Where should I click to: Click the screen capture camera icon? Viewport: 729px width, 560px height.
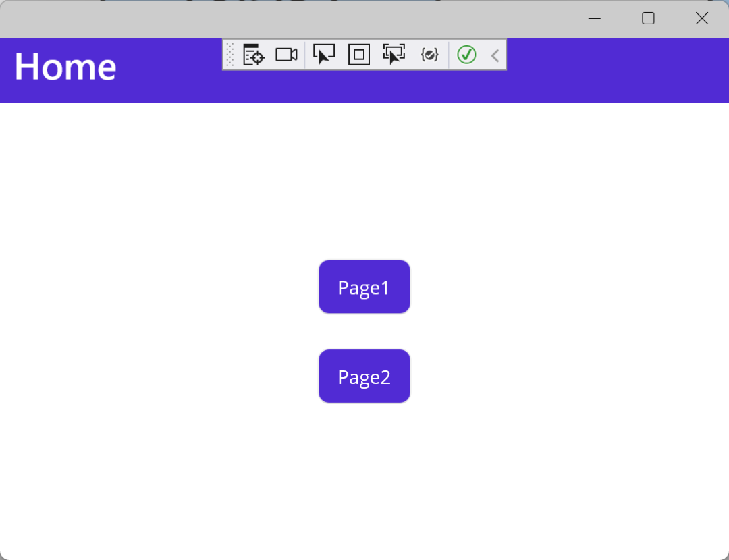pyautogui.click(x=286, y=55)
